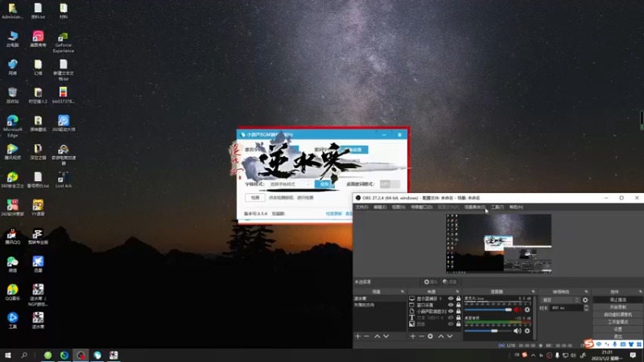The image size is (644, 362).
Task: Pop out the 场景 dock panel
Action: [402, 291]
